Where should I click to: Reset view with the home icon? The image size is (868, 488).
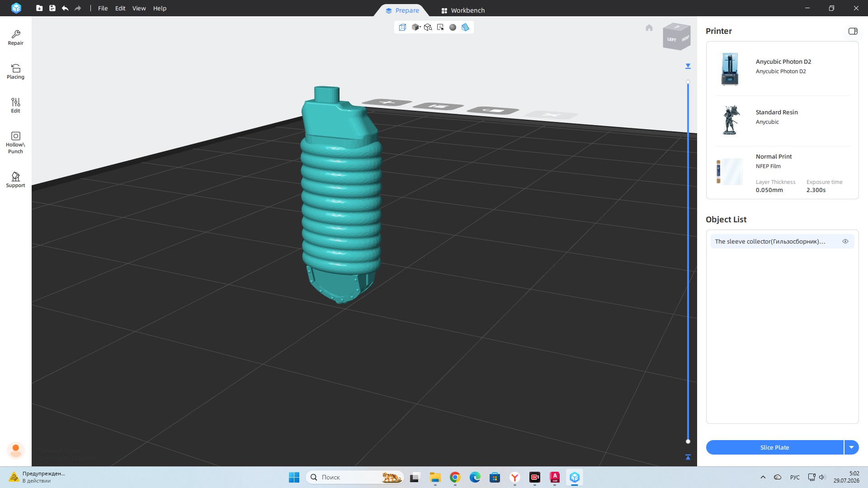[x=649, y=28]
